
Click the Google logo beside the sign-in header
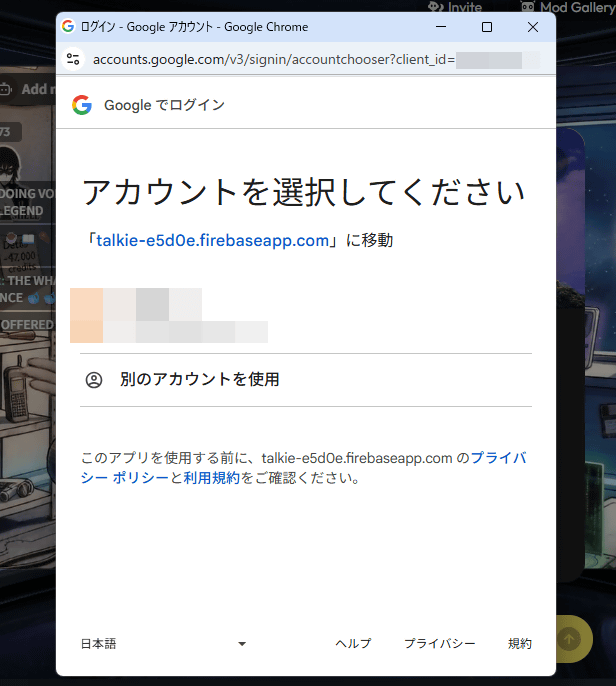coord(82,105)
